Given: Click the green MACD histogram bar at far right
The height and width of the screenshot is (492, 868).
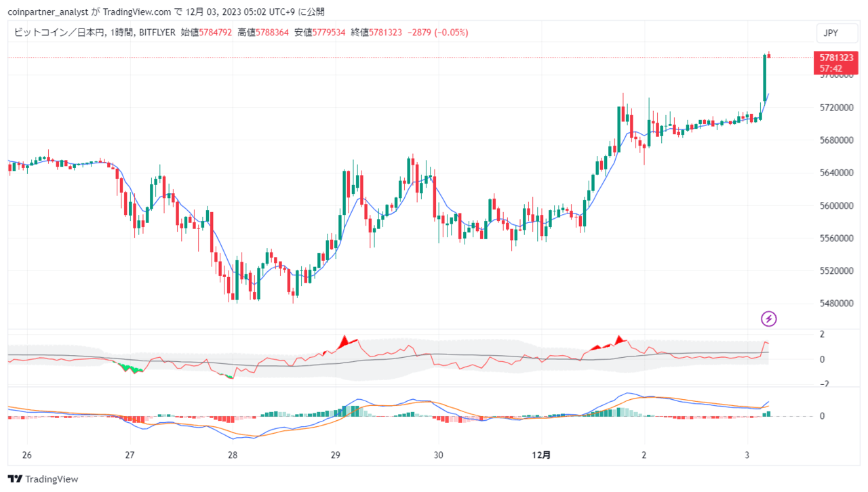Looking at the screenshot, I should tap(768, 413).
